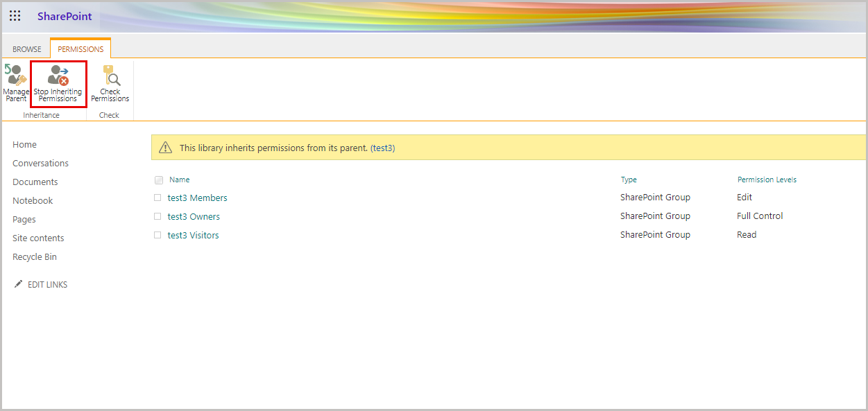Click SharePoint Group type for test3 Visitors
The height and width of the screenshot is (411, 868).
tap(655, 234)
